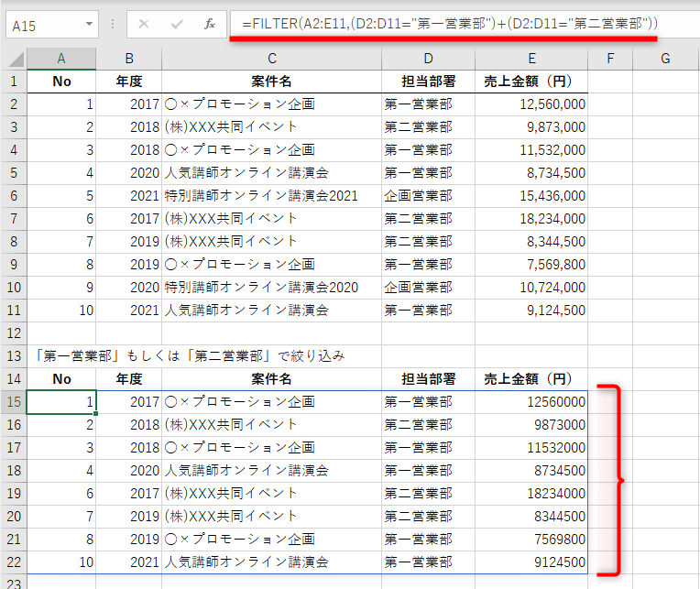Click 人気講師オンライン講演会 cell in row 22
This screenshot has height=589, width=700.
pyautogui.click(x=272, y=562)
